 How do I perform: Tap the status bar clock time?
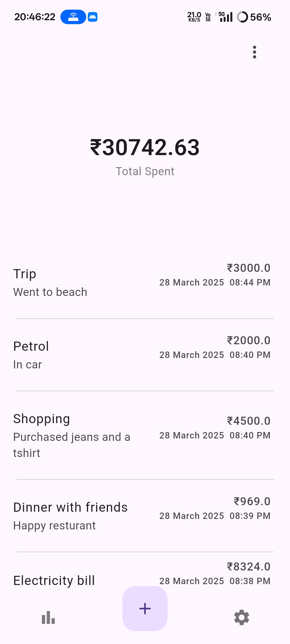(35, 17)
